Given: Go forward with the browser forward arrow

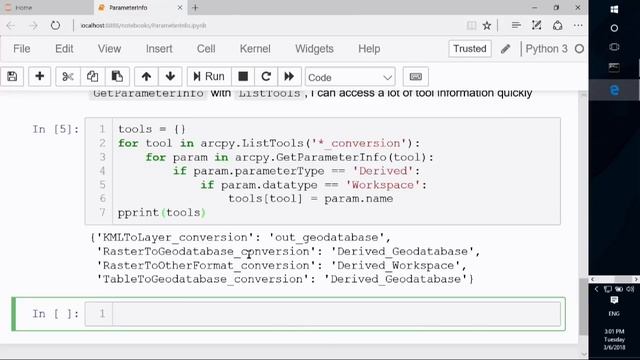Looking at the screenshot, I should click(x=33, y=26).
